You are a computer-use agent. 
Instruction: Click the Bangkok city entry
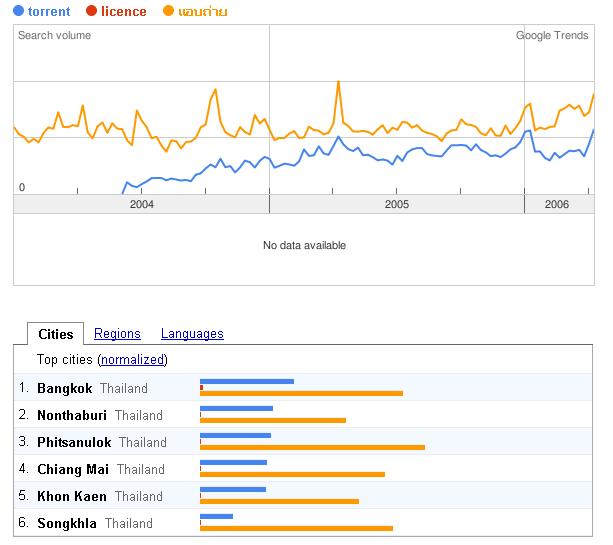(x=64, y=388)
